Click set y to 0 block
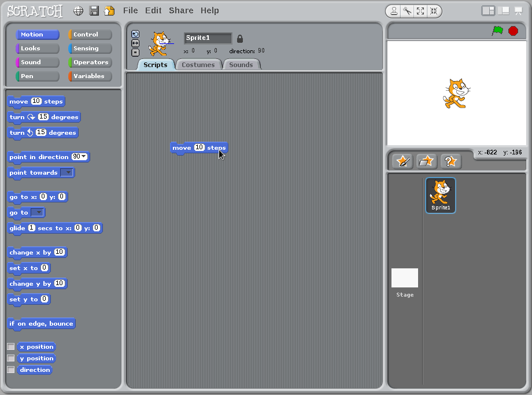Screen dimensions: 532x395 29,299
